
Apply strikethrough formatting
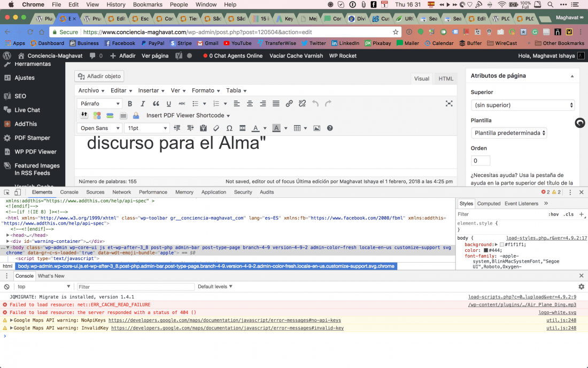coord(182,104)
